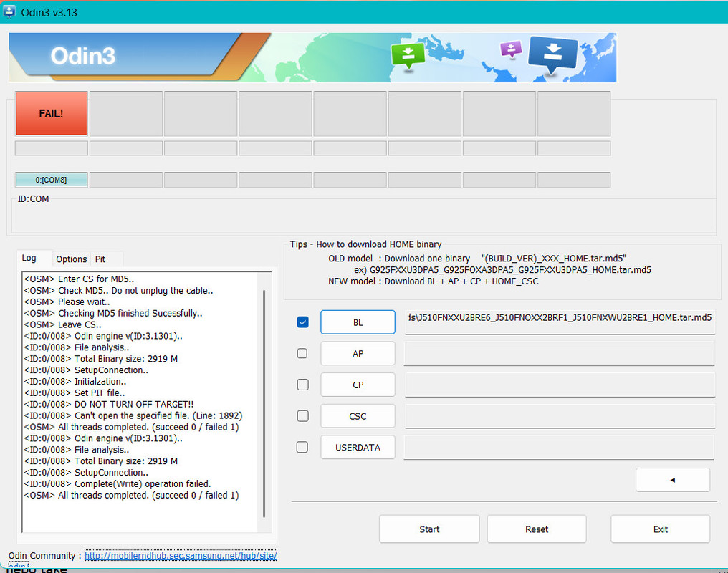
Task: Select log line "Initialzation.."
Action: (75, 381)
